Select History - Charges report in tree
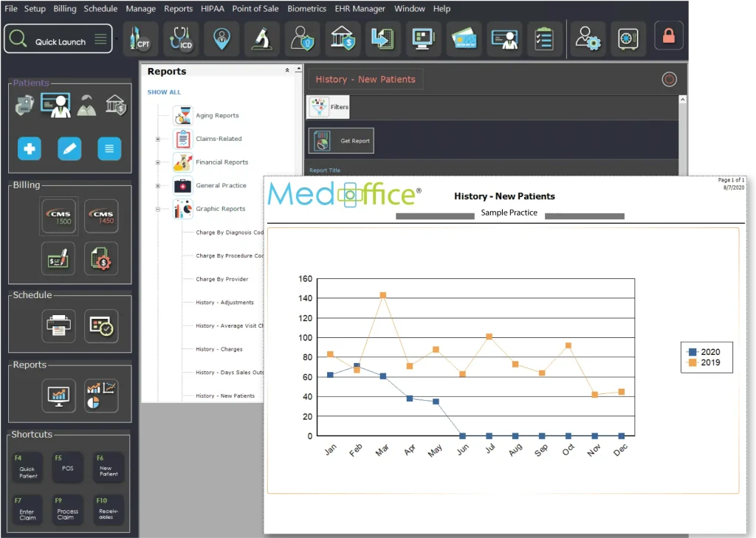This screenshot has width=756, height=538. point(219,349)
